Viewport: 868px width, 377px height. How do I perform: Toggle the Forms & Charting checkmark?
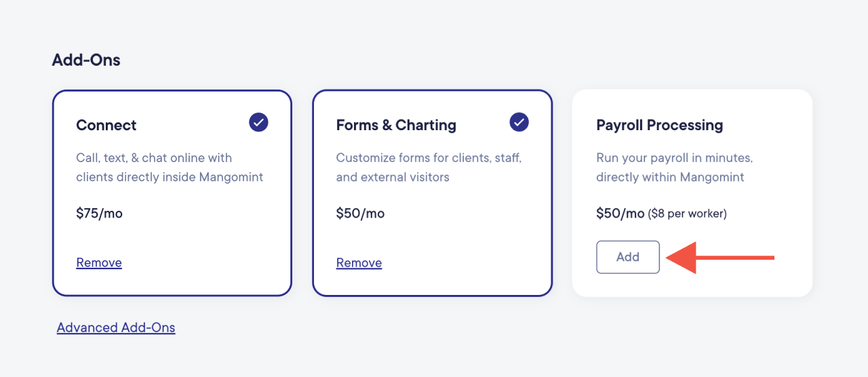519,122
